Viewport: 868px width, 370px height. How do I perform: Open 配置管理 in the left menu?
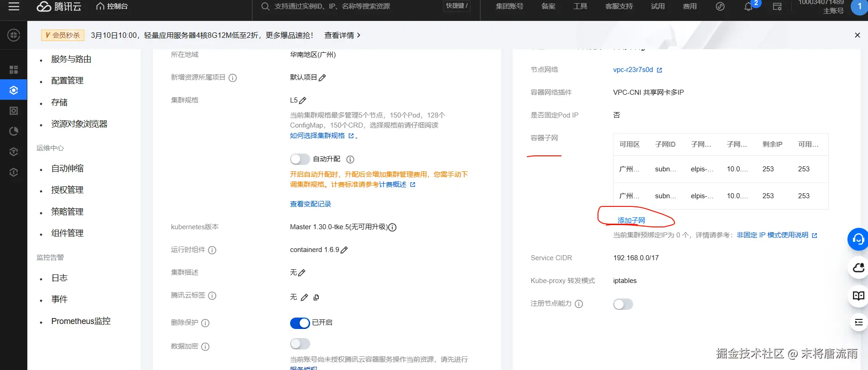pos(67,81)
